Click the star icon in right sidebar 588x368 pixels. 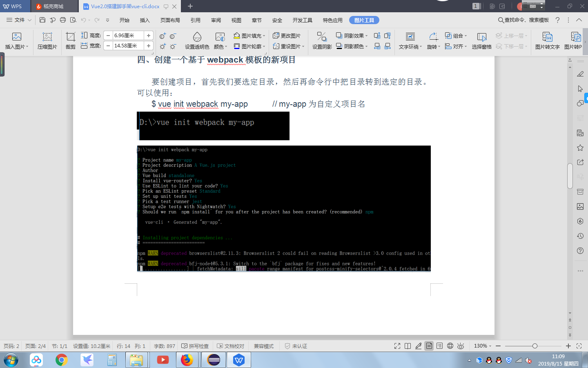pos(580,148)
